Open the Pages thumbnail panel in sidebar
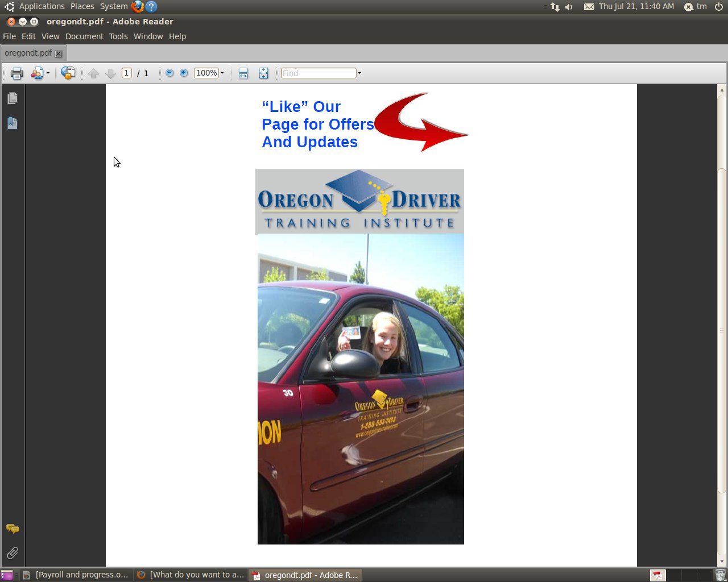The width and height of the screenshot is (728, 582). pyautogui.click(x=13, y=98)
